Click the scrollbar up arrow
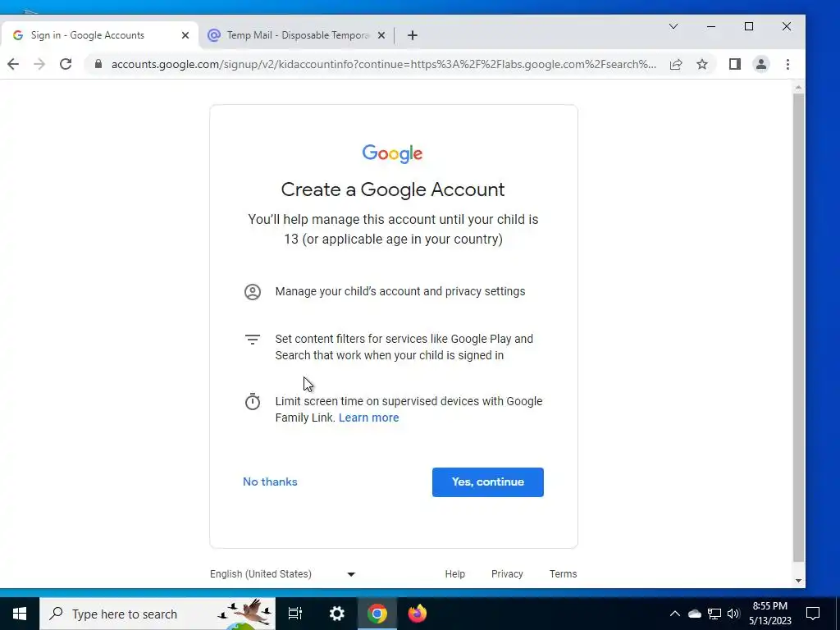Viewport: 840px width, 630px height. (x=798, y=87)
